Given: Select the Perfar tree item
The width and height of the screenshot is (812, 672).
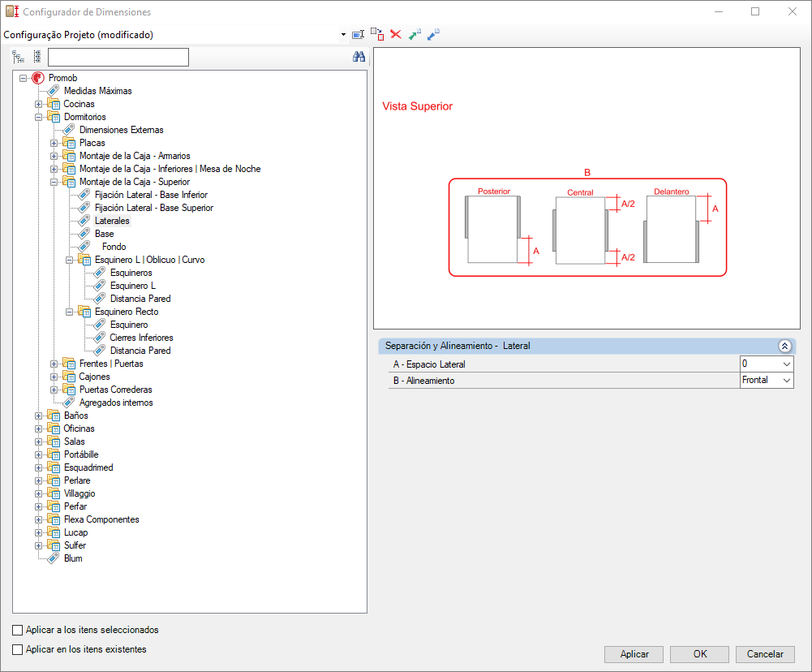Looking at the screenshot, I should (x=75, y=506).
